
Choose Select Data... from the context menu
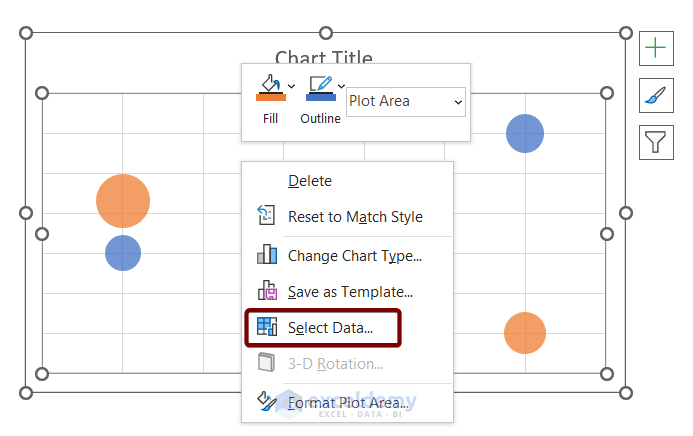click(x=330, y=327)
